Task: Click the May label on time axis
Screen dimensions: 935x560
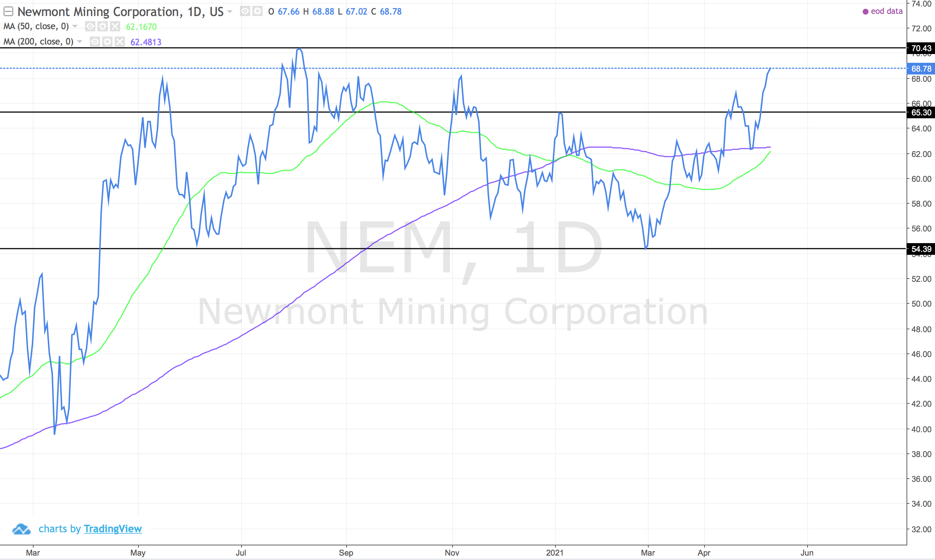Action: click(x=138, y=553)
